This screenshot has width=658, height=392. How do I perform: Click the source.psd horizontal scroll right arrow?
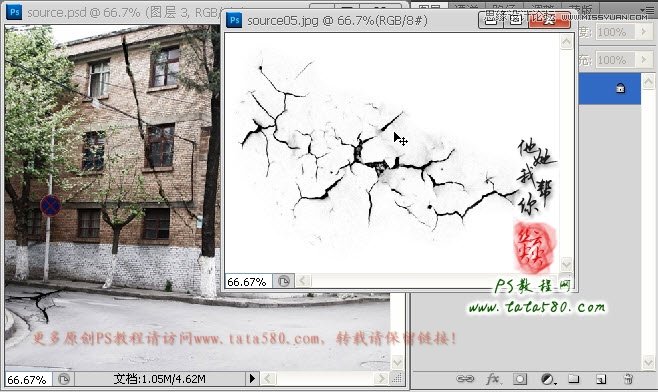point(381,379)
